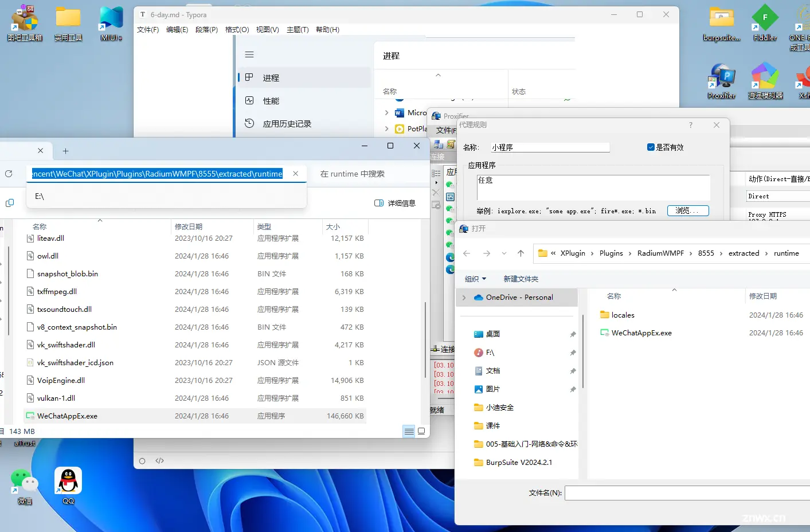Open Typora 编辑(E) menu

tap(177, 30)
